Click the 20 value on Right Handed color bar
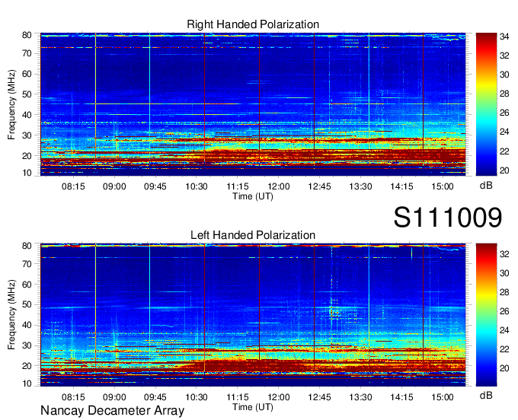This screenshot has height=420, width=518. (x=504, y=170)
